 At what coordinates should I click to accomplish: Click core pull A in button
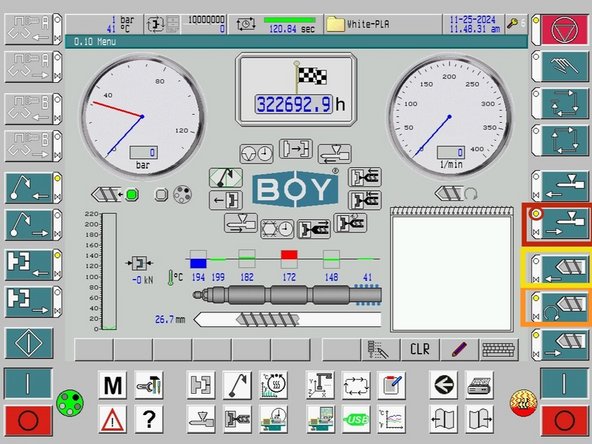tap(33, 29)
